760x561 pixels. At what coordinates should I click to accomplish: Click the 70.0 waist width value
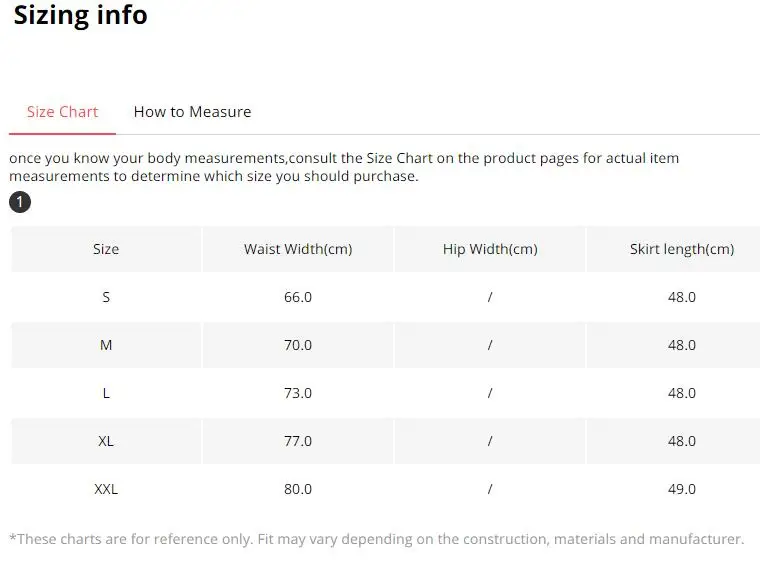tap(298, 345)
